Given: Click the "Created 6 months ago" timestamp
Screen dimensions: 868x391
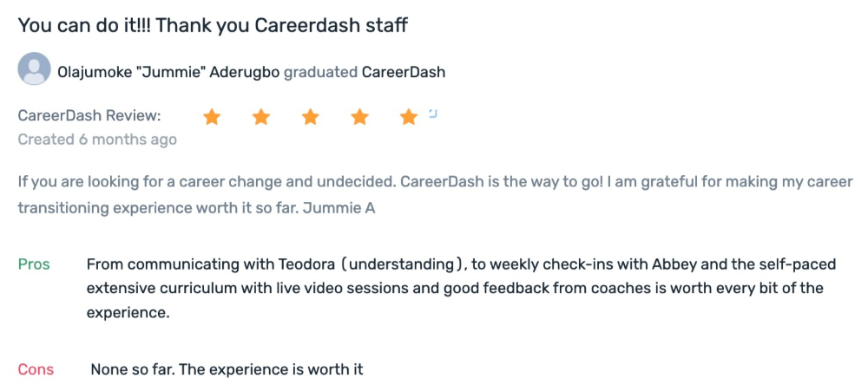Looking at the screenshot, I should click(x=97, y=140).
